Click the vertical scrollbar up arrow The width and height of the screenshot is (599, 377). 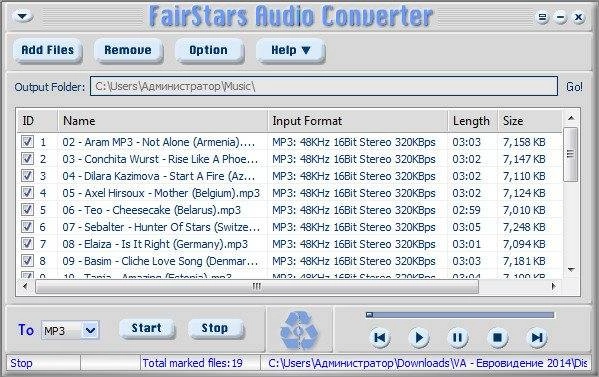coord(571,118)
